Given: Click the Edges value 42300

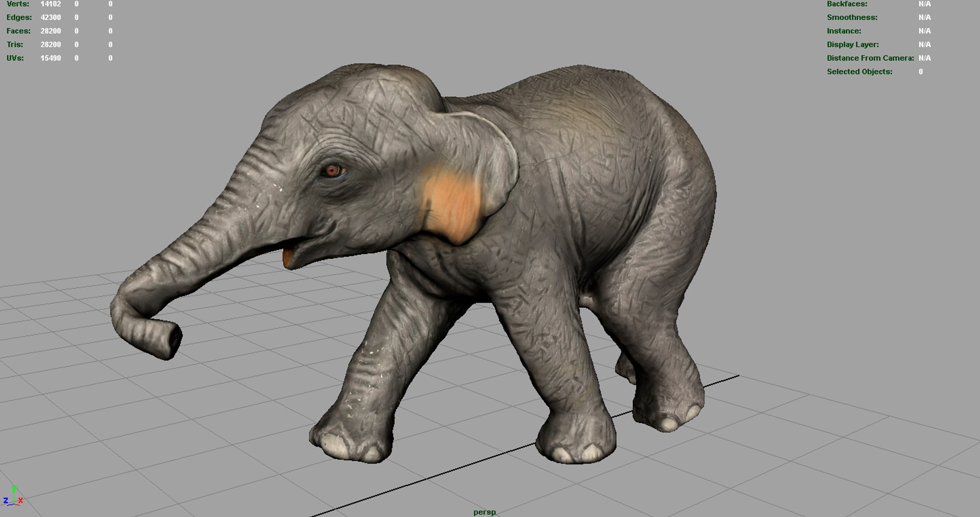Looking at the screenshot, I should (x=51, y=17).
